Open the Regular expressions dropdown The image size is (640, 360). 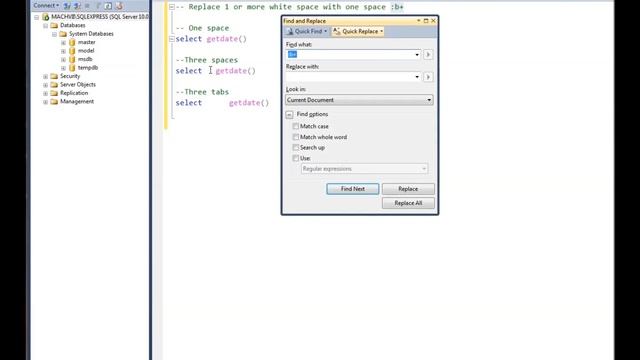(x=364, y=169)
